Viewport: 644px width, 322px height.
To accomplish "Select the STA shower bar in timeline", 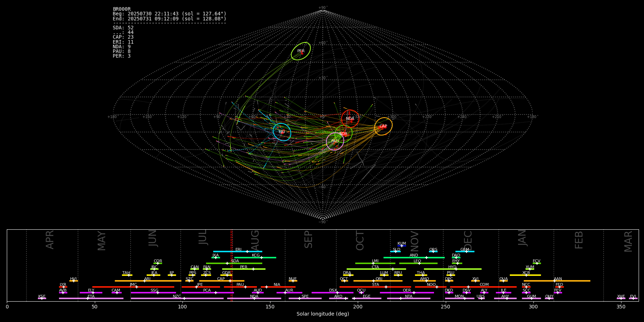I will tap(375, 287).
